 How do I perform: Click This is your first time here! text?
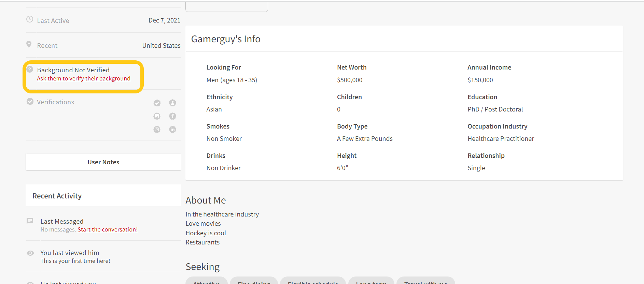click(75, 261)
